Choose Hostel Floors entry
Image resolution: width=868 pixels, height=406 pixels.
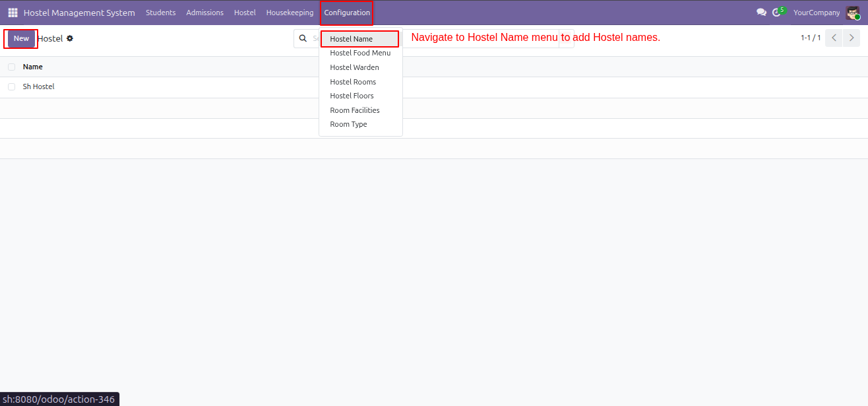360,96
